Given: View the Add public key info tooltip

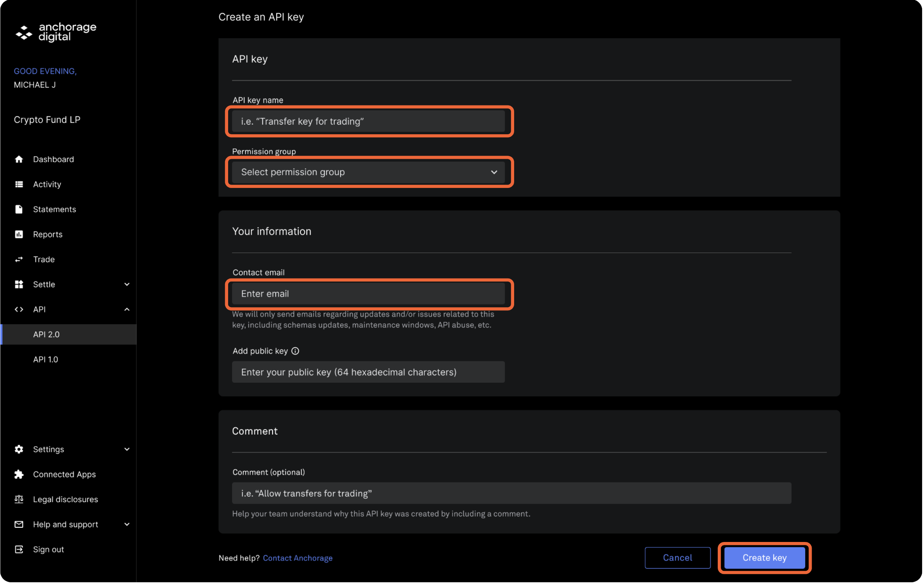Looking at the screenshot, I should 295,351.
